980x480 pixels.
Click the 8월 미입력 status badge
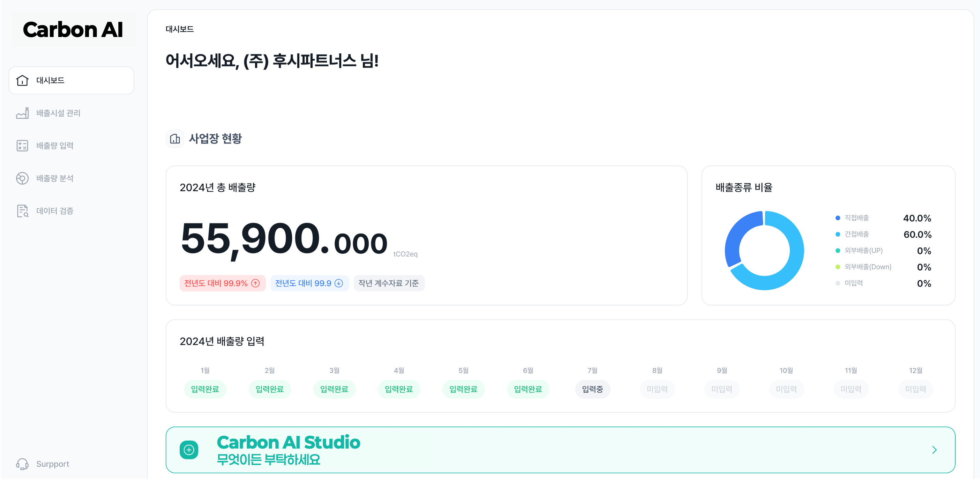tap(657, 389)
